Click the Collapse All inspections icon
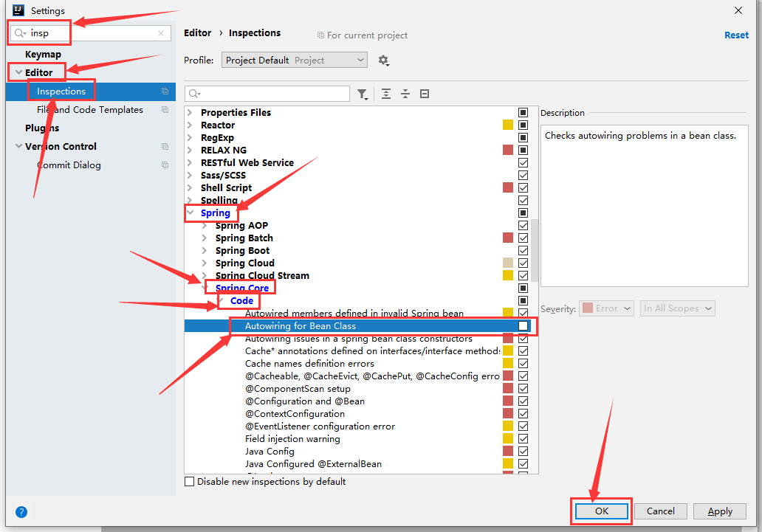 [x=405, y=94]
